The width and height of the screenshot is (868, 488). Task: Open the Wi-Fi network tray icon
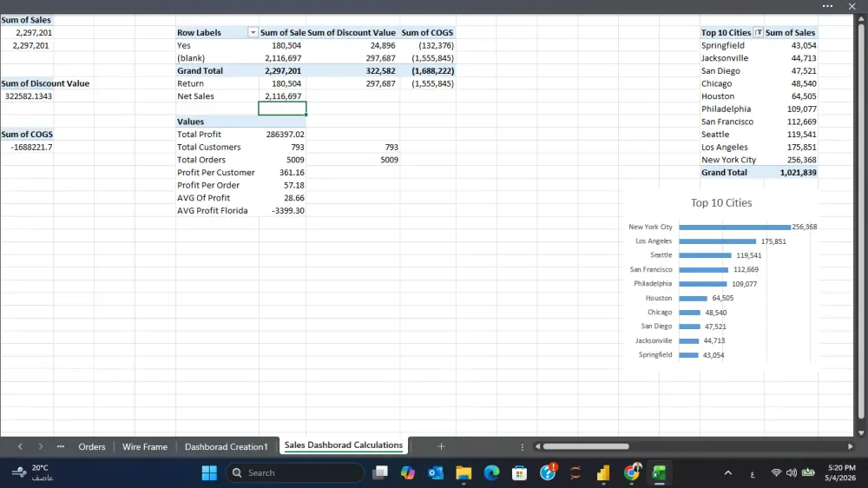click(x=776, y=473)
